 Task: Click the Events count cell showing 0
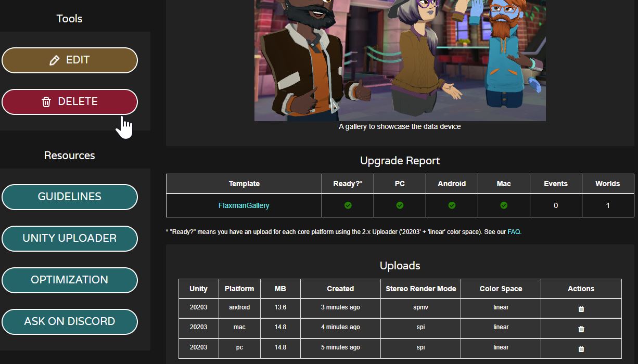tap(555, 205)
